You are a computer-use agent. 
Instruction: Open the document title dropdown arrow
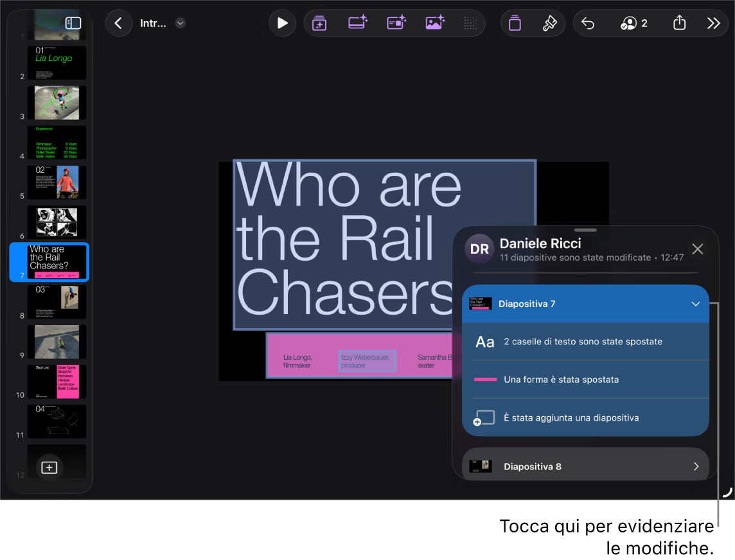coord(181,23)
